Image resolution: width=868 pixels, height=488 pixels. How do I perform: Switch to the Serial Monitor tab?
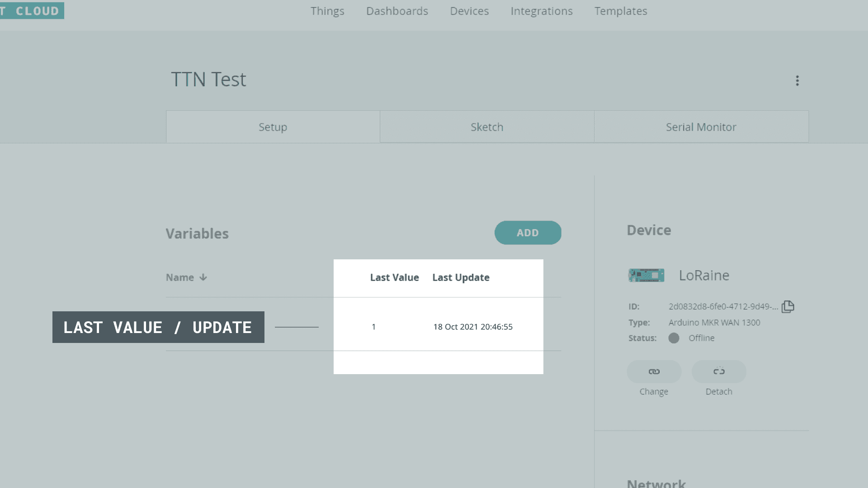[701, 127]
